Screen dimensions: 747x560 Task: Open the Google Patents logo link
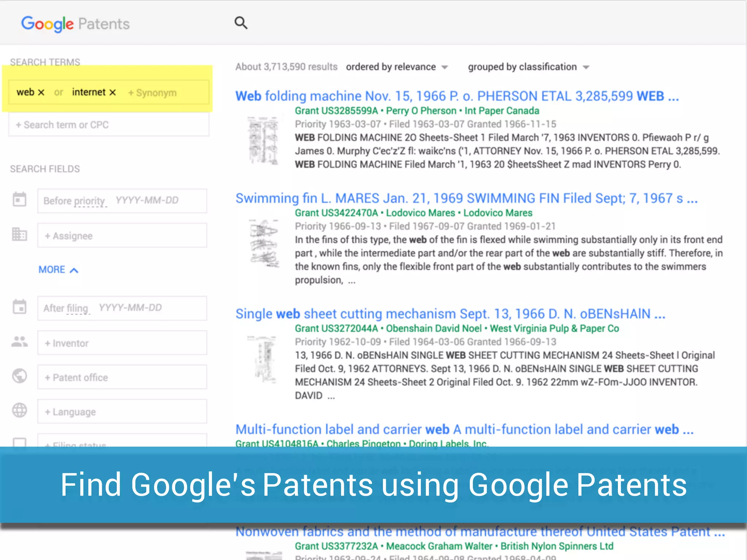(x=76, y=24)
